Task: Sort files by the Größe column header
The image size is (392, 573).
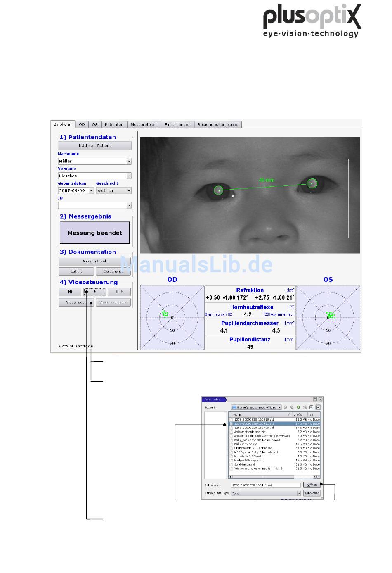Action: [300, 414]
